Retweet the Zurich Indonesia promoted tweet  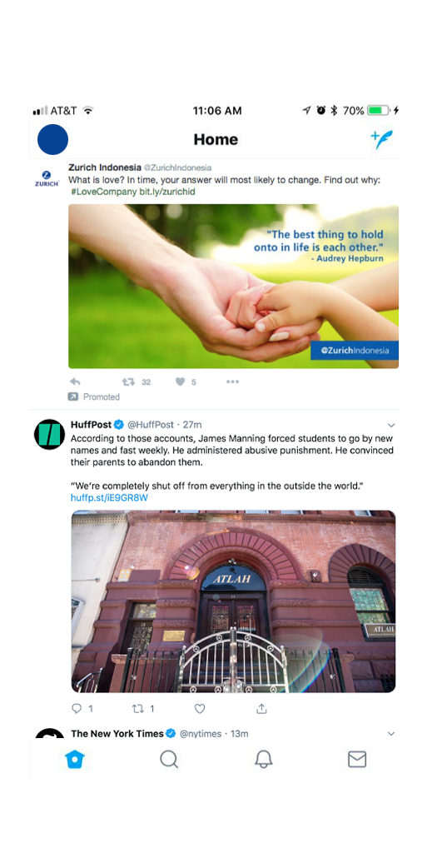[x=128, y=382]
